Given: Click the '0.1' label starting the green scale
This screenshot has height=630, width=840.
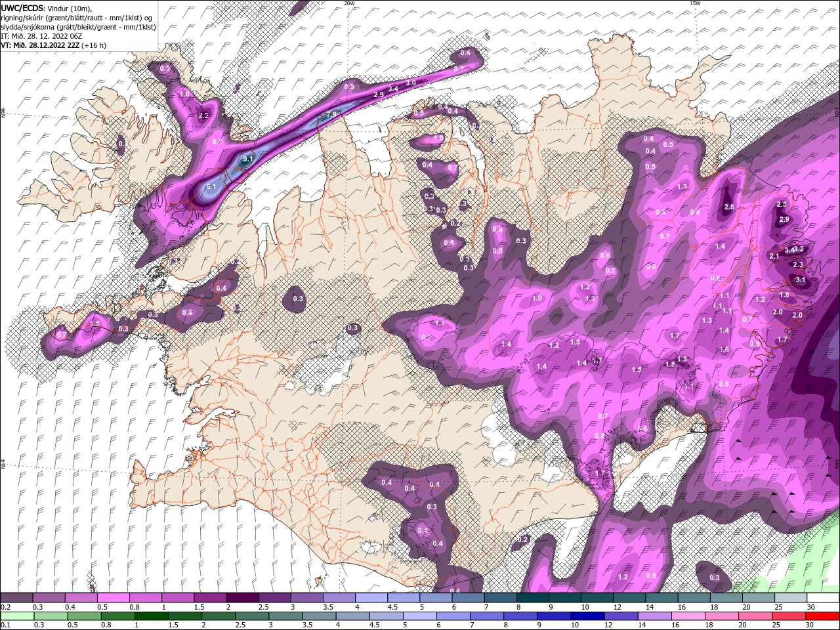Looking at the screenshot, I should tap(5, 625).
